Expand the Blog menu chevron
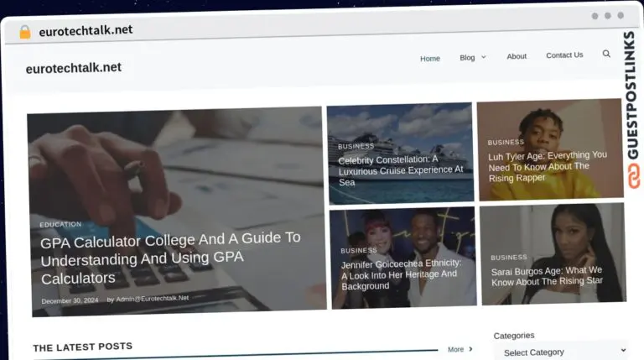 (483, 57)
